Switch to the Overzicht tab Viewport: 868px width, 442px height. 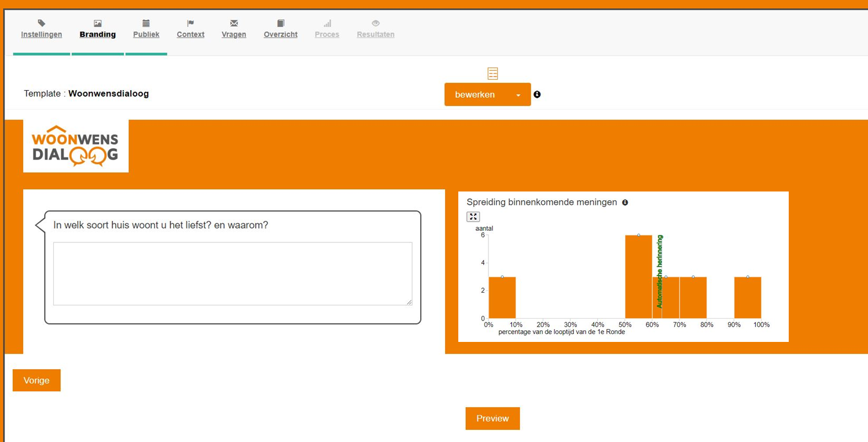[x=281, y=34]
